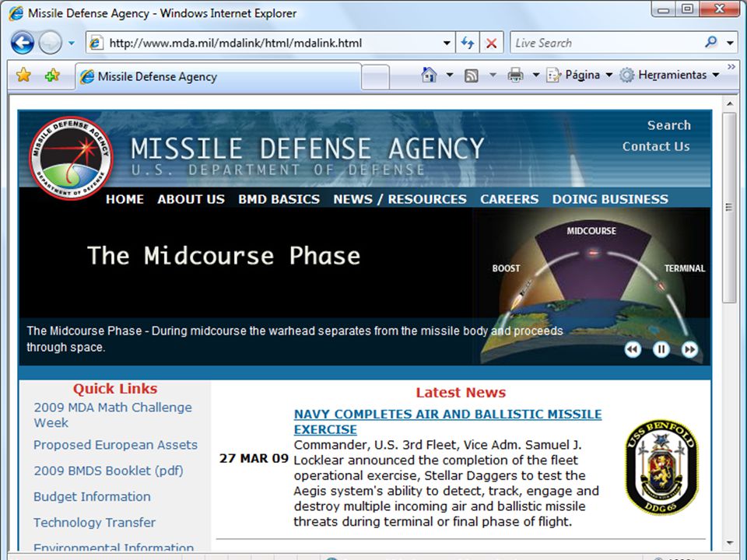Click the Quick Links heading
The width and height of the screenshot is (747, 560).
(115, 389)
